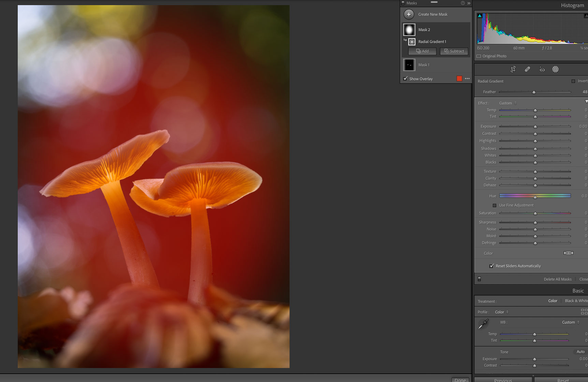
Task: Open the Masking tool
Action: pos(555,69)
